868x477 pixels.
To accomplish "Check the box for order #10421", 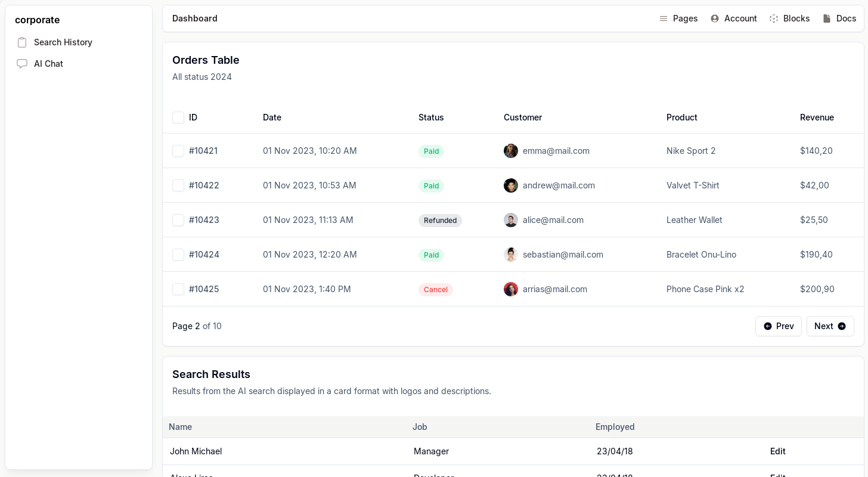I will pyautogui.click(x=178, y=151).
